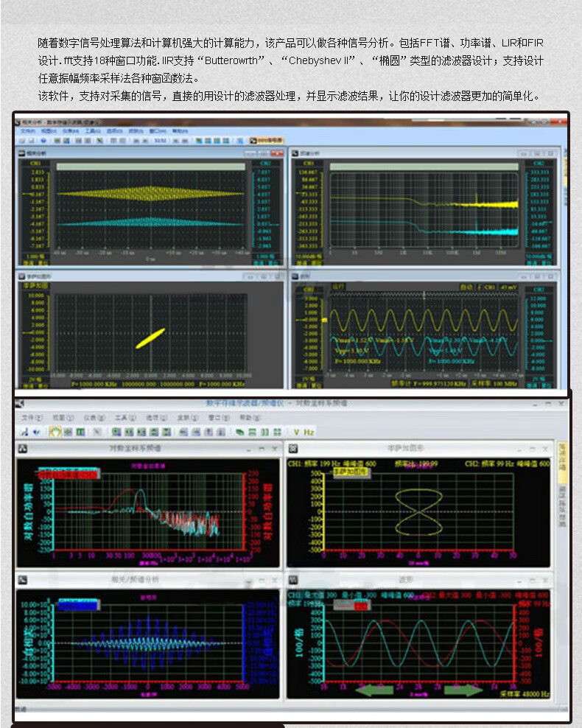This screenshot has height=728, width=582.
Task: Open the 工具 menu in lower window
Action: pyautogui.click(x=121, y=417)
